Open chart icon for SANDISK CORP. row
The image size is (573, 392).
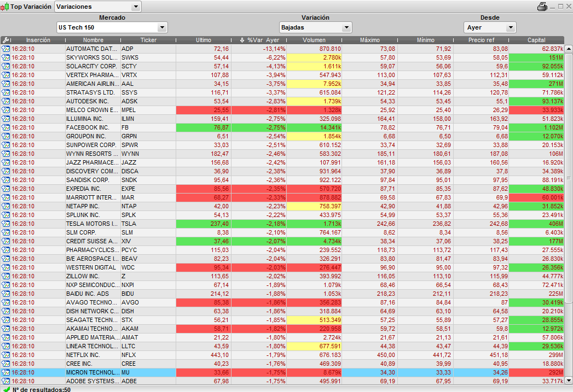coord(5,180)
